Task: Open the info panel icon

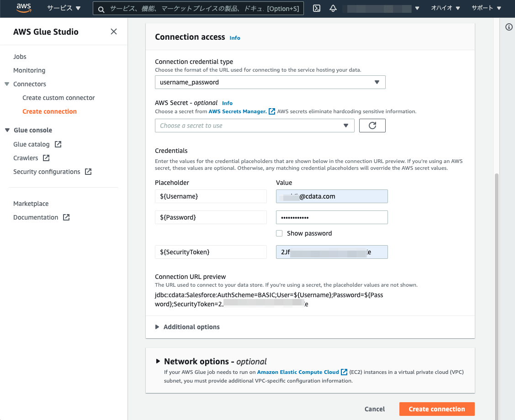Action: 509,27
